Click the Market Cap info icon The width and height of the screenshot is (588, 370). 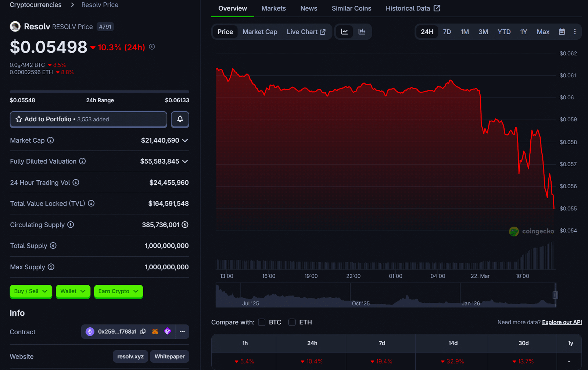(x=51, y=140)
